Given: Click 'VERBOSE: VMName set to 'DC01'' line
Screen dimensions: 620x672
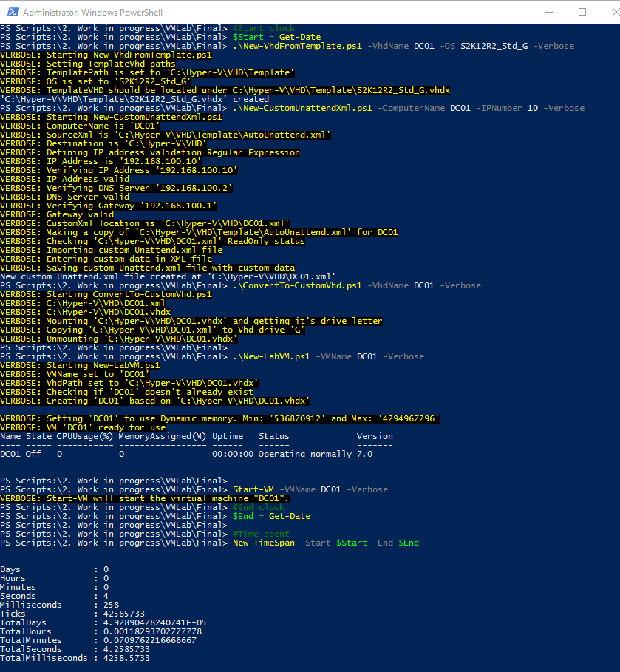Looking at the screenshot, I should (x=75, y=374).
